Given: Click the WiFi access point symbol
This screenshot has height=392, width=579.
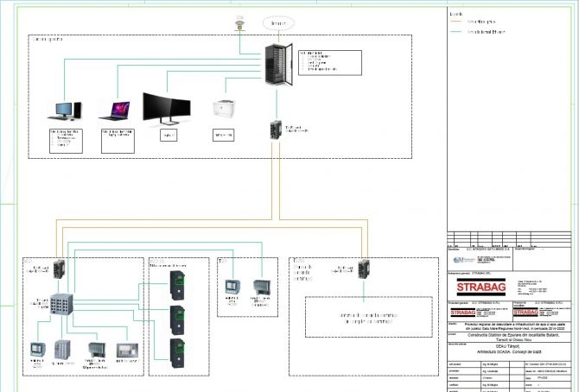Looking at the screenshot, I should (240, 22).
